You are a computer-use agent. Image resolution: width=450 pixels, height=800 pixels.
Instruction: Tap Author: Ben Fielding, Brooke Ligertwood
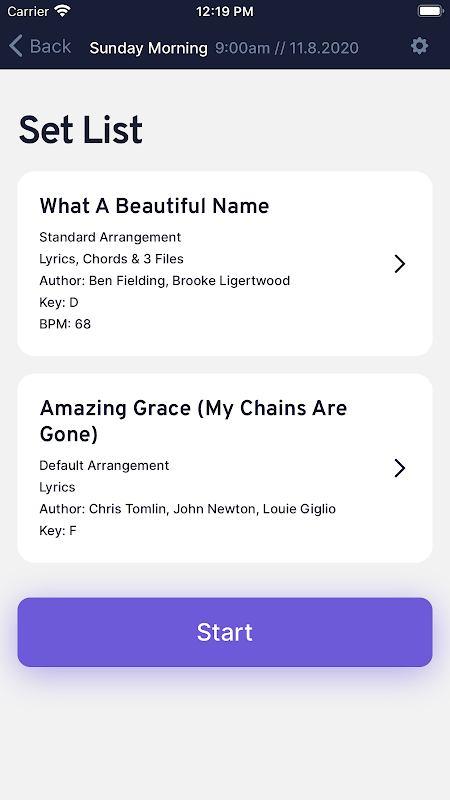click(x=165, y=281)
